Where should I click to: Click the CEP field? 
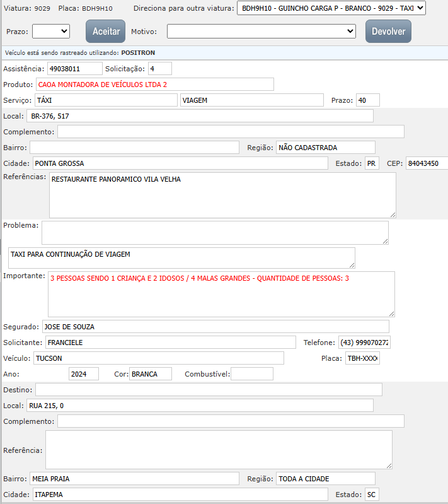coord(426,163)
